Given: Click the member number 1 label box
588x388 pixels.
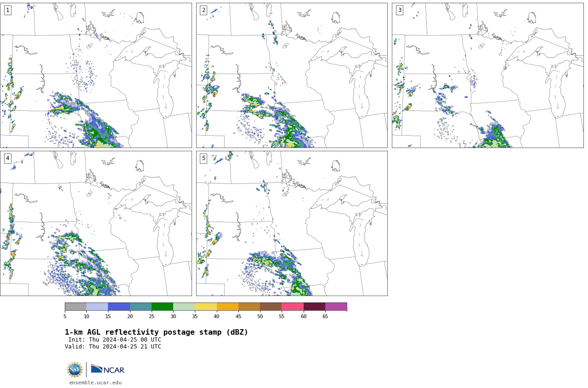Looking at the screenshot, I should click(x=7, y=10).
